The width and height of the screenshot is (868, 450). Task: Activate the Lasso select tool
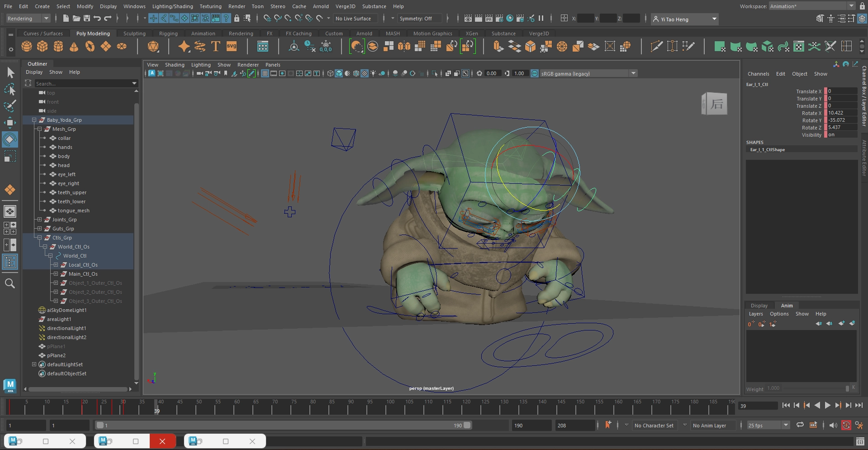10,90
